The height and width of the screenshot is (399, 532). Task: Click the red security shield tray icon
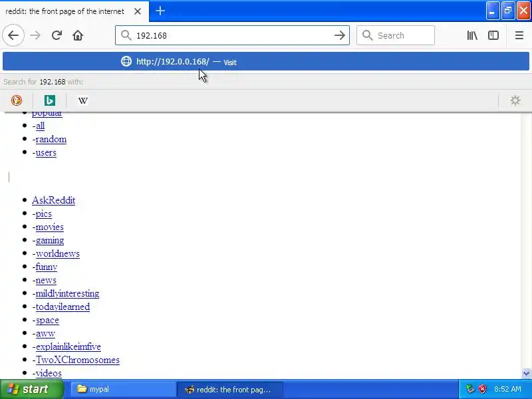coord(482,389)
